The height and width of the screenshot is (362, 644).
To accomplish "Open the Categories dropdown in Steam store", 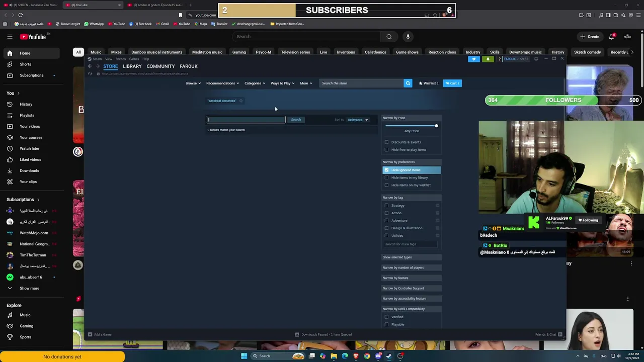I will coord(255,83).
